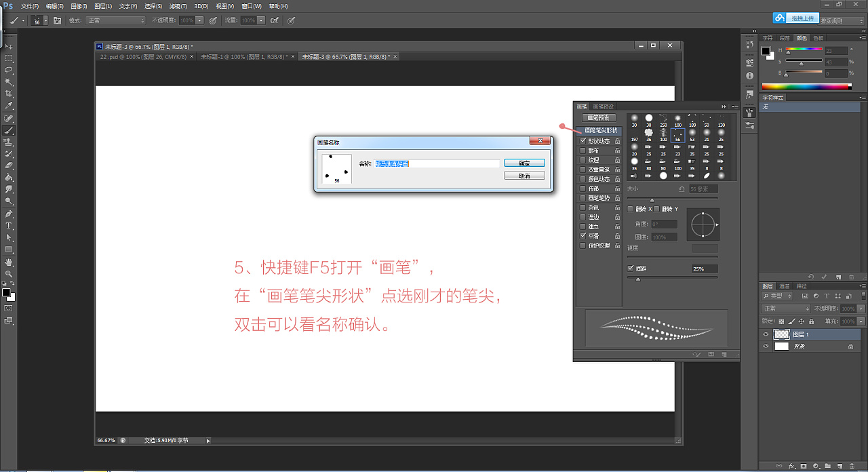
Task: Select the Magic Wand tool
Action: (9, 82)
